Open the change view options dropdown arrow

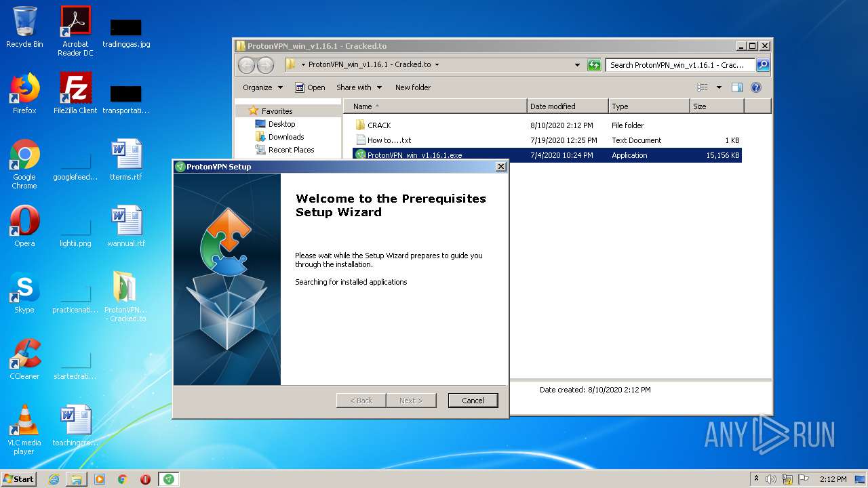point(719,87)
